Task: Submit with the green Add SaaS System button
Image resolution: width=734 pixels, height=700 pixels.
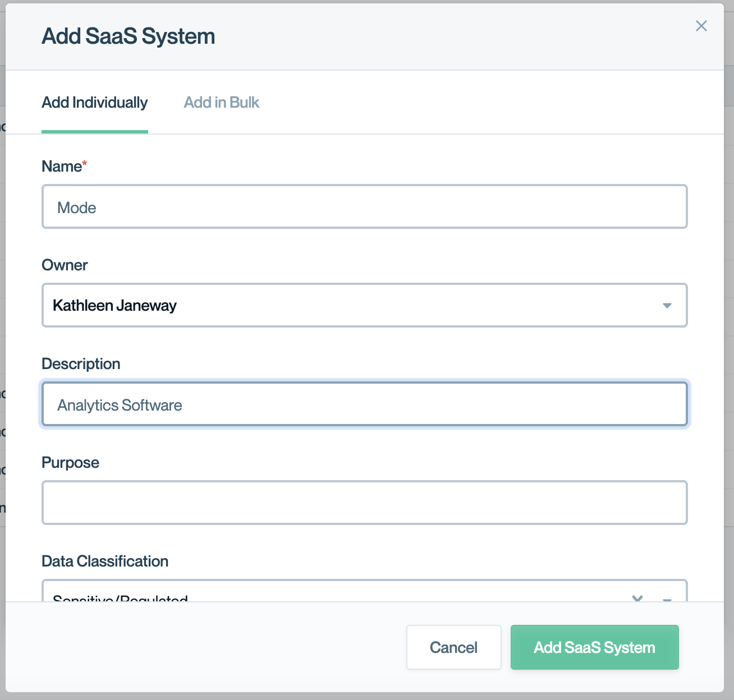Action: pyautogui.click(x=594, y=647)
